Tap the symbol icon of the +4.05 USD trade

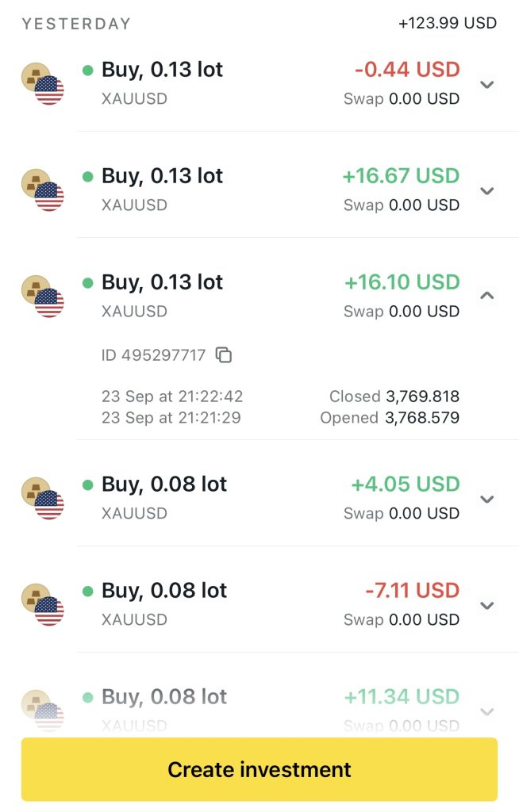click(x=42, y=498)
